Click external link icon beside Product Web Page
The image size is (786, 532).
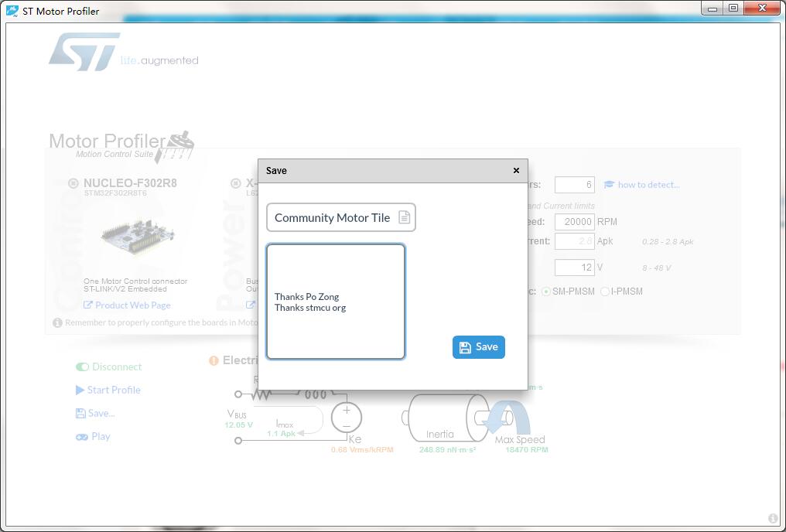click(x=87, y=305)
